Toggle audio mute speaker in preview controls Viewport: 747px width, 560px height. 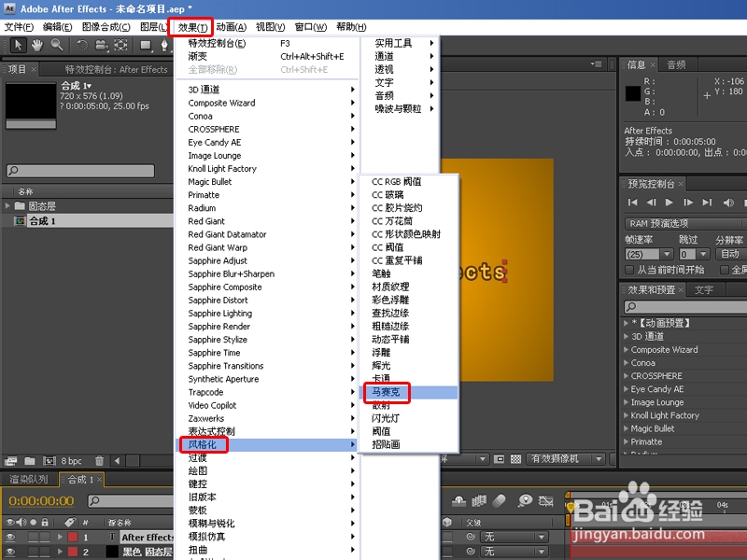tap(728, 203)
